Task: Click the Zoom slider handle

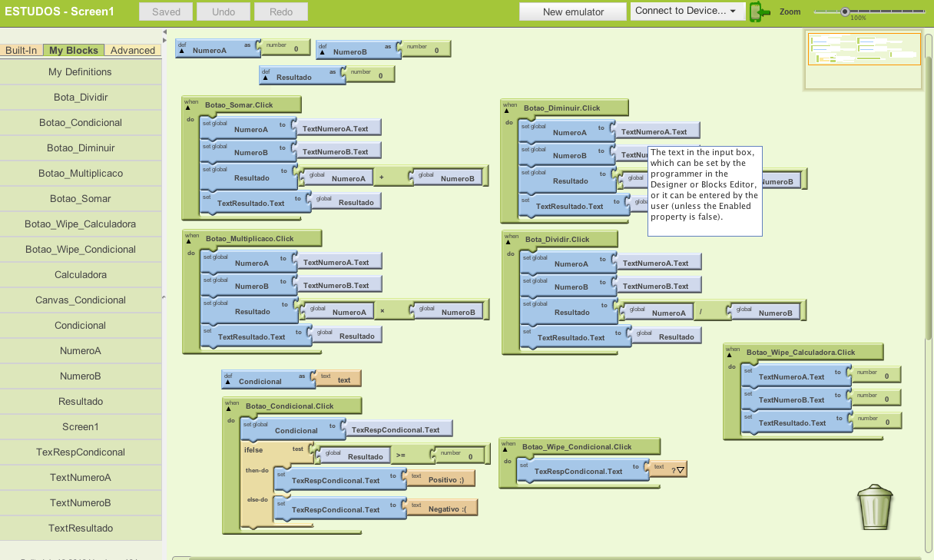Action: click(x=845, y=12)
